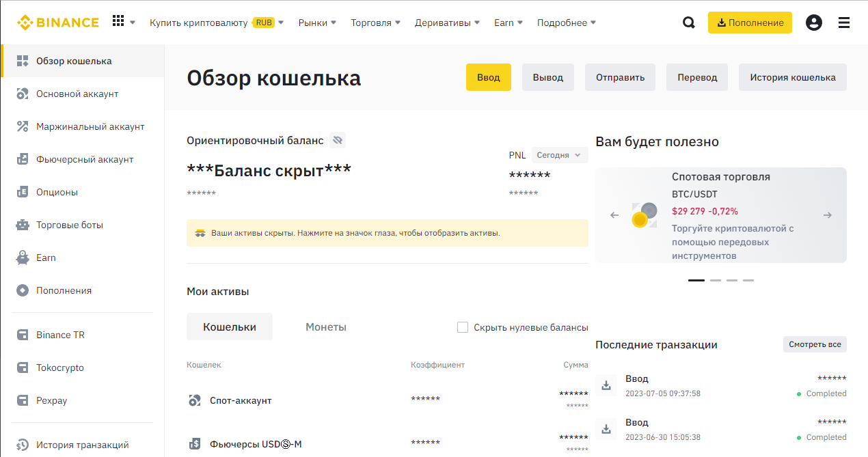Screen dimensions: 868x457
Task: Click the Вывод button
Action: [548, 77]
